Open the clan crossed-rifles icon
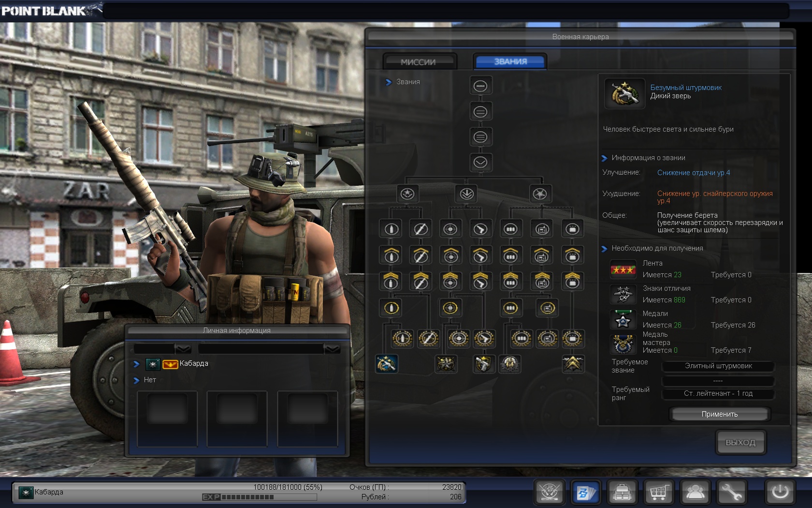The image size is (812, 508). coord(550,493)
